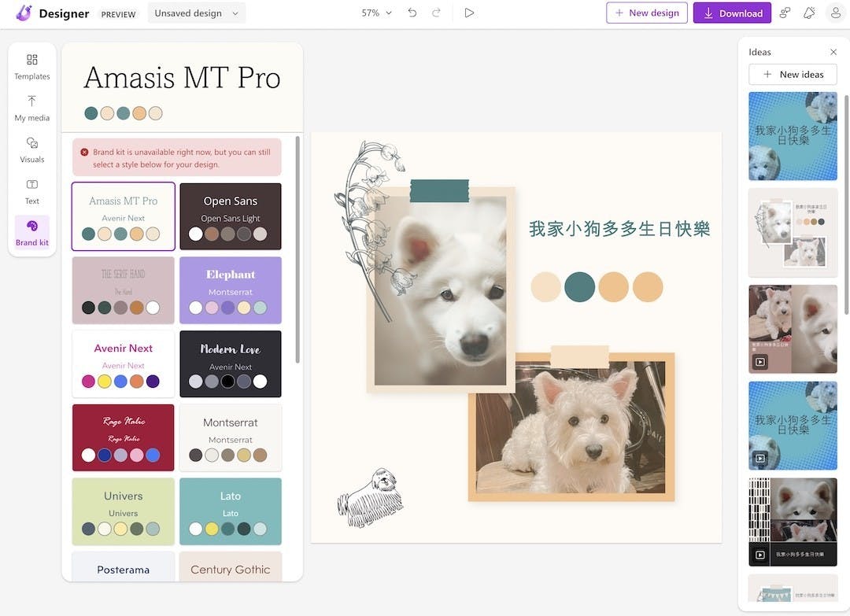Image resolution: width=850 pixels, height=616 pixels.
Task: Open the My media panel
Action: [x=32, y=108]
